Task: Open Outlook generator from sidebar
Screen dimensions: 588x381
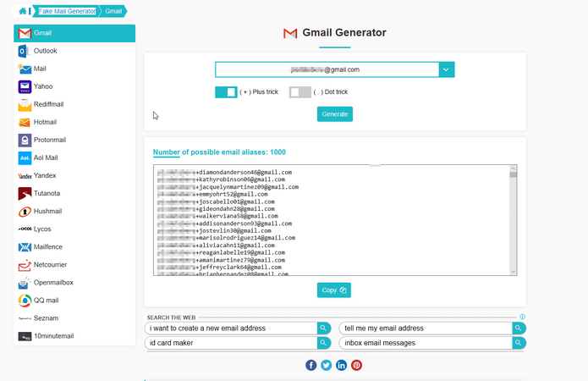Action: coord(45,51)
